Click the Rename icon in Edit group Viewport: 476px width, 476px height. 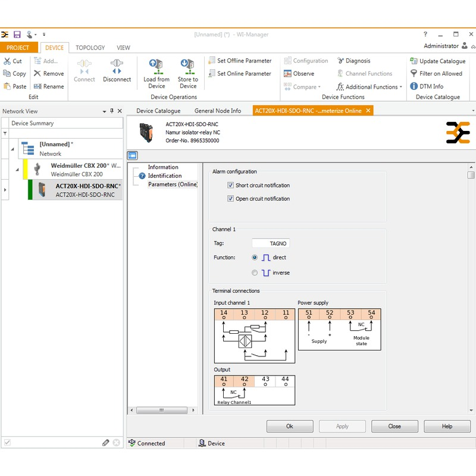point(37,86)
